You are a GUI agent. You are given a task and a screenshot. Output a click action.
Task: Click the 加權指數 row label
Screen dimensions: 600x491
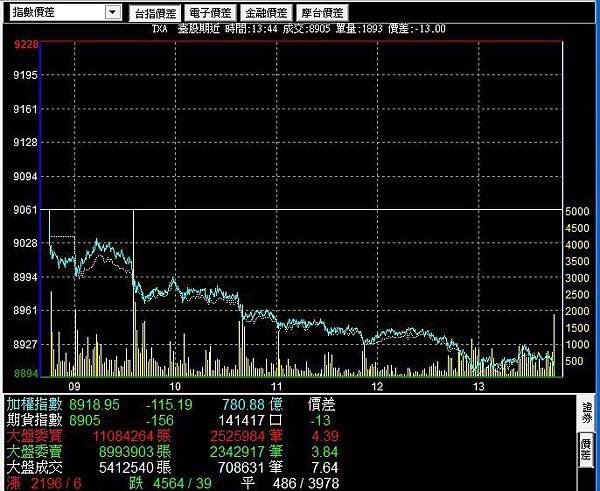click(34, 405)
